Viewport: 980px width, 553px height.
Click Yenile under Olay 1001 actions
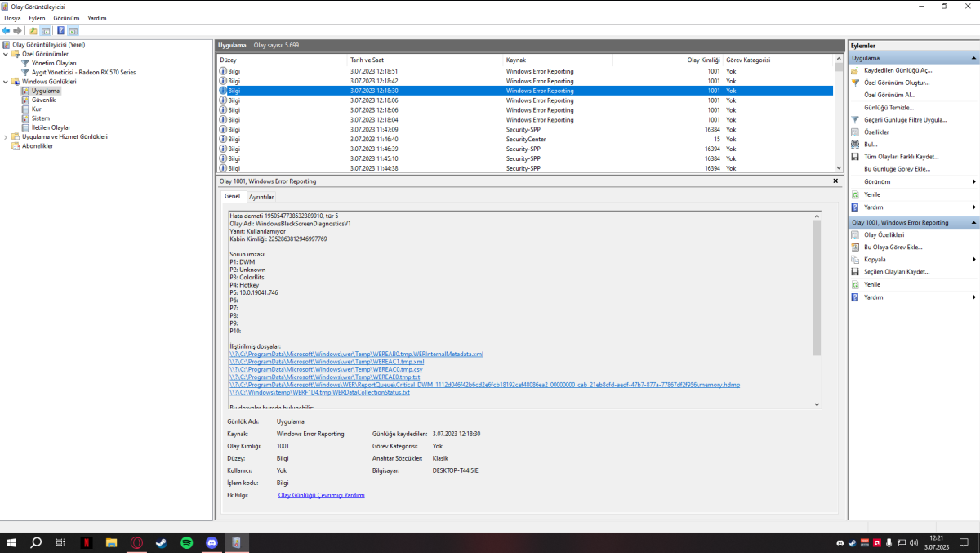872,284
